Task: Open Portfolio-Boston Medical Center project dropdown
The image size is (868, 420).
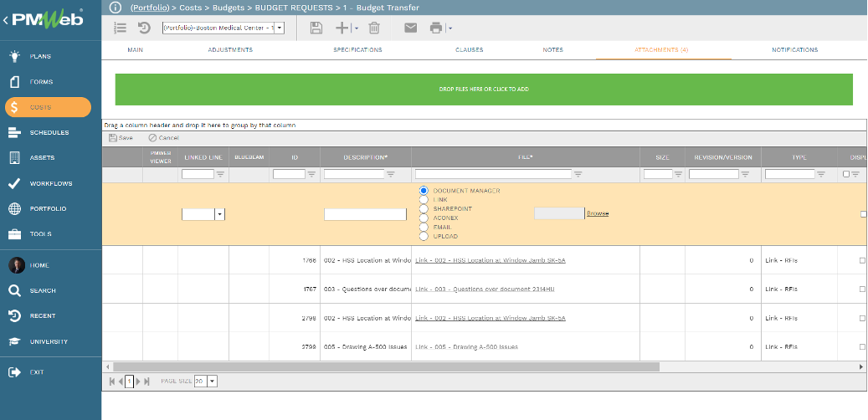Action: pyautogui.click(x=279, y=28)
